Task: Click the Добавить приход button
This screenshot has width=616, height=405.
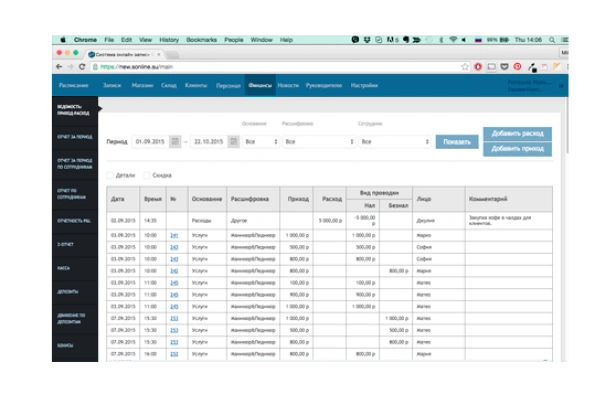Action: click(516, 149)
